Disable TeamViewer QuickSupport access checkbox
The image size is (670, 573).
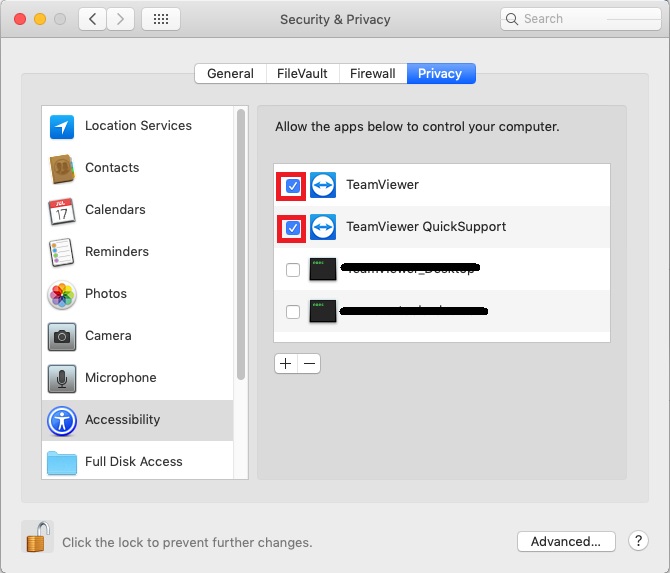(x=293, y=228)
